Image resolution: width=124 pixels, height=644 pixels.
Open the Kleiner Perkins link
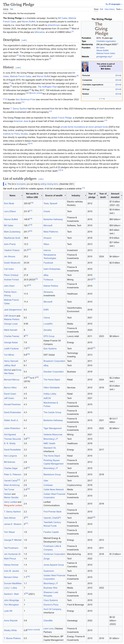click(x=51, y=286)
